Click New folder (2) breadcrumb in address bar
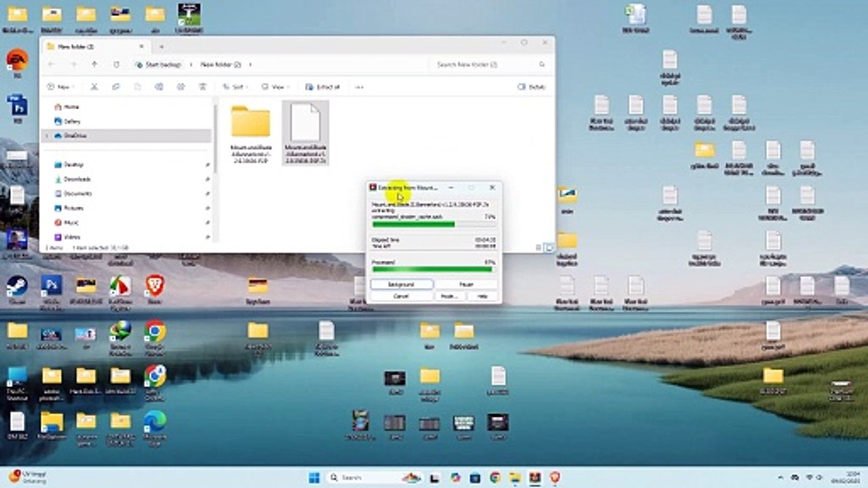The image size is (868, 488). [220, 64]
